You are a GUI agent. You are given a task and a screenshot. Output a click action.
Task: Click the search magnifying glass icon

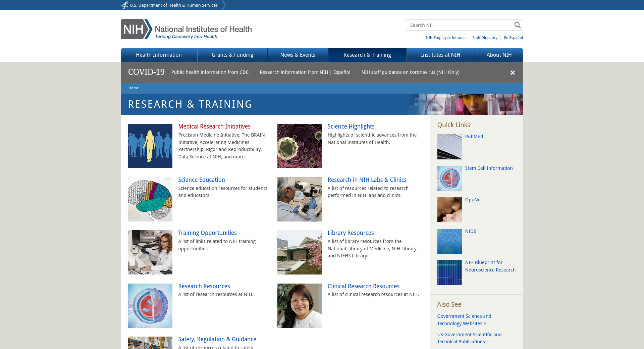pyautogui.click(x=517, y=25)
